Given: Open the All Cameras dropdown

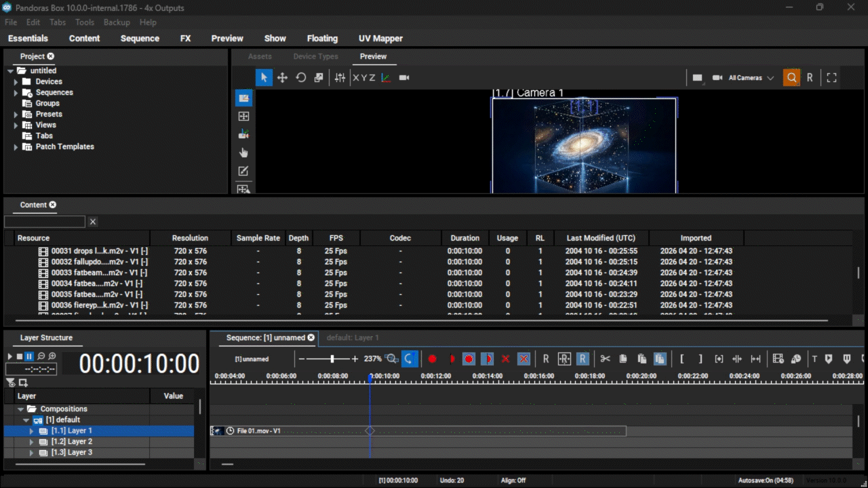Looking at the screenshot, I should tap(751, 78).
